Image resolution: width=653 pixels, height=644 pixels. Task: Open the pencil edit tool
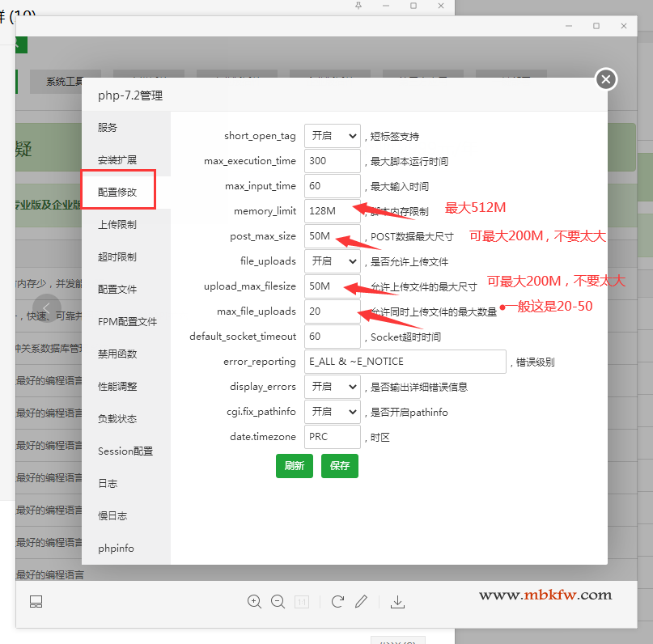361,601
